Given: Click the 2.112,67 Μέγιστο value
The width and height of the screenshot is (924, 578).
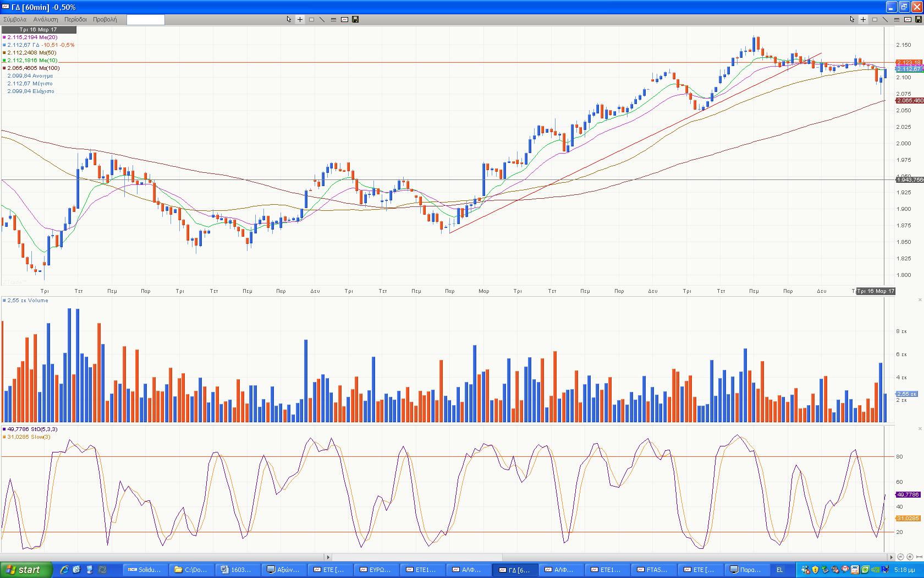Looking at the screenshot, I should pos(30,84).
